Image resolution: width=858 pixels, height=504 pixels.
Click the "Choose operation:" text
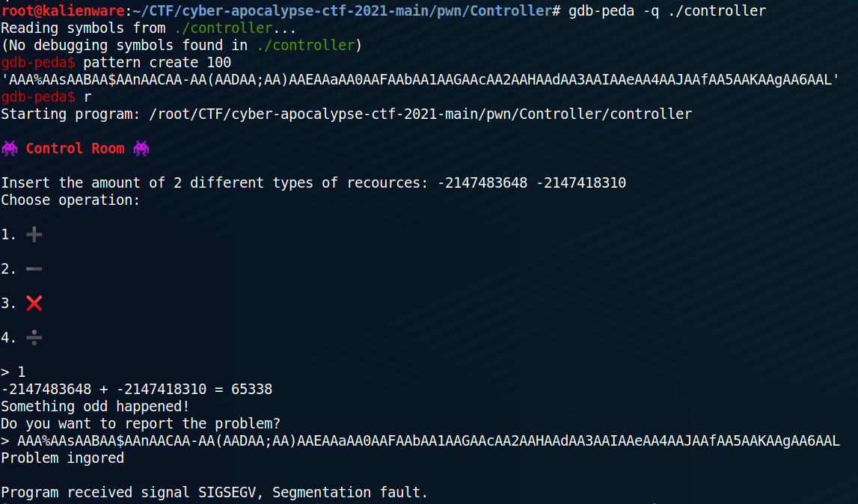[x=70, y=200]
